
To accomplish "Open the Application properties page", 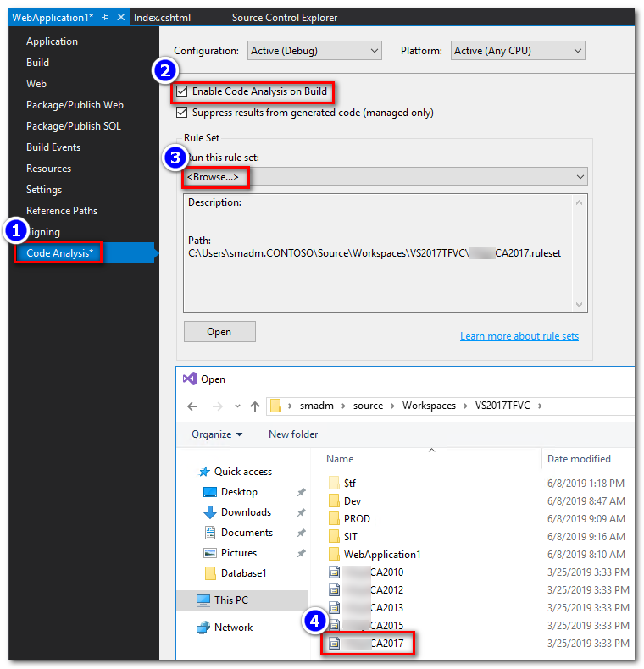I will [52, 41].
